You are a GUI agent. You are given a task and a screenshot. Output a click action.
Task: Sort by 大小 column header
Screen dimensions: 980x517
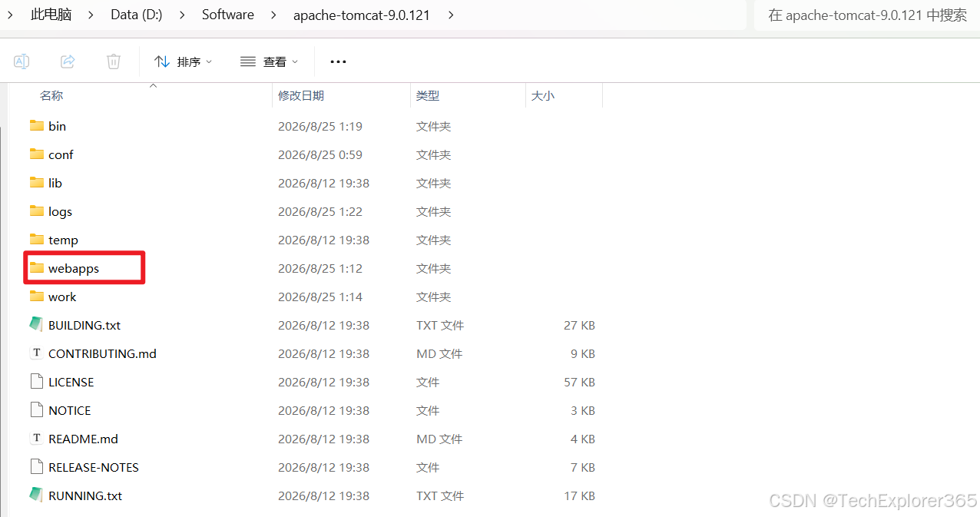tap(543, 95)
